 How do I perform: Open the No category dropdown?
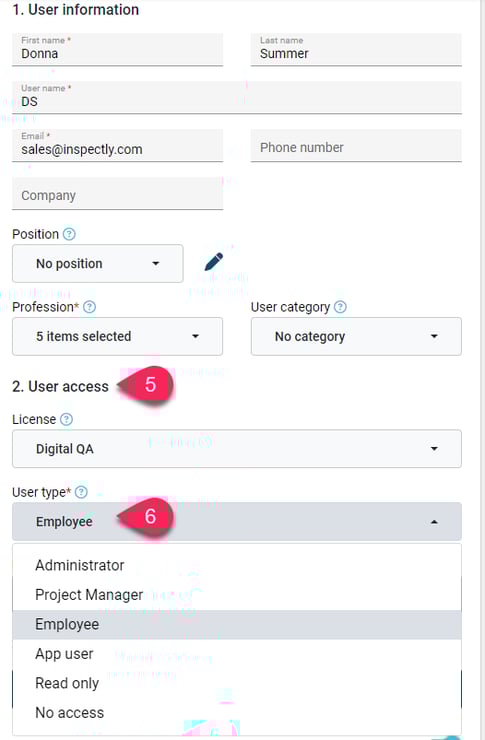[x=356, y=336]
